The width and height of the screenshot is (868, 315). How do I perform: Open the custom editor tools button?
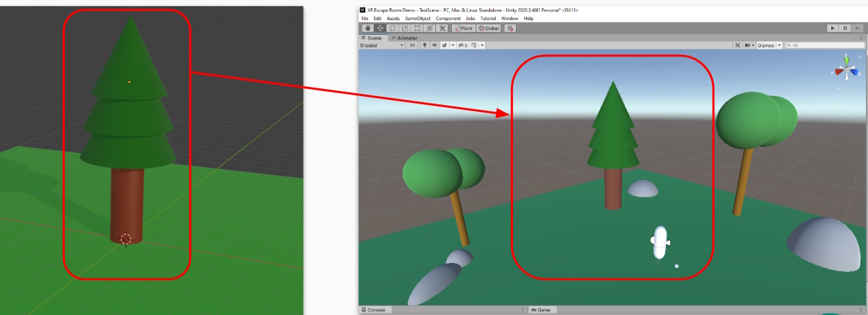442,29
